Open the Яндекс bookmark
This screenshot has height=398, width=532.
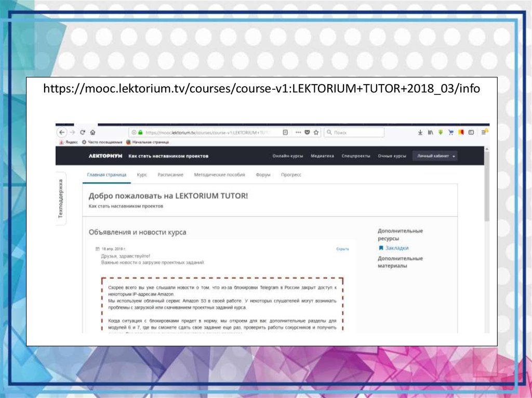(68, 142)
